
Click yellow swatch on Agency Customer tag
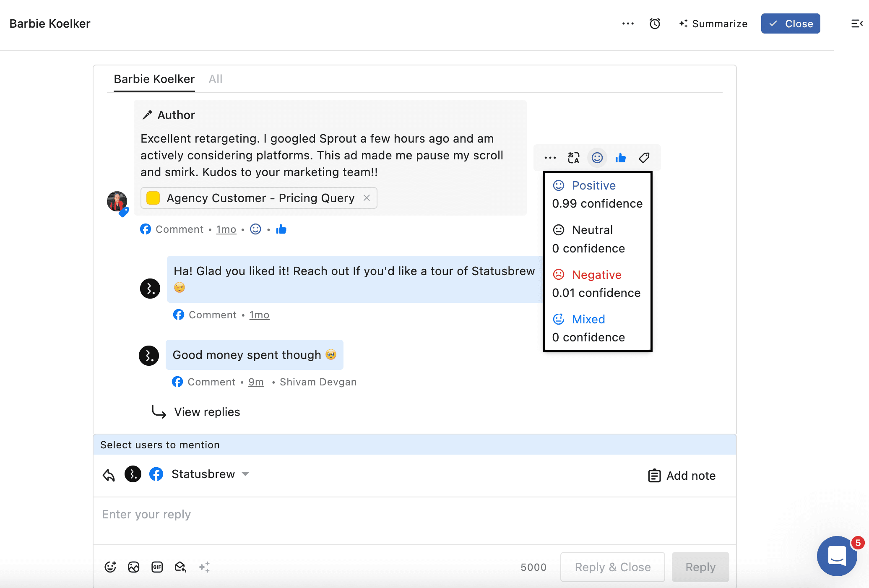click(x=153, y=198)
